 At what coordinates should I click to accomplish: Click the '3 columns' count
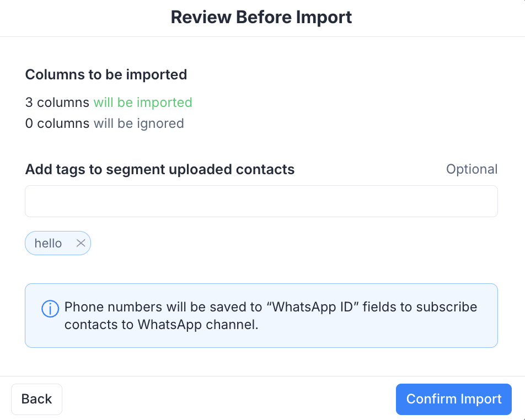57,103
